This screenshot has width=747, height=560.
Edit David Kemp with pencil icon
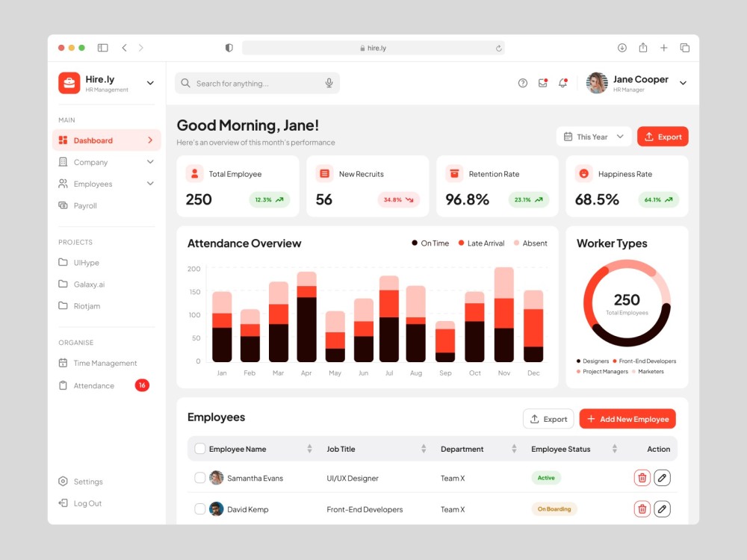tap(662, 509)
